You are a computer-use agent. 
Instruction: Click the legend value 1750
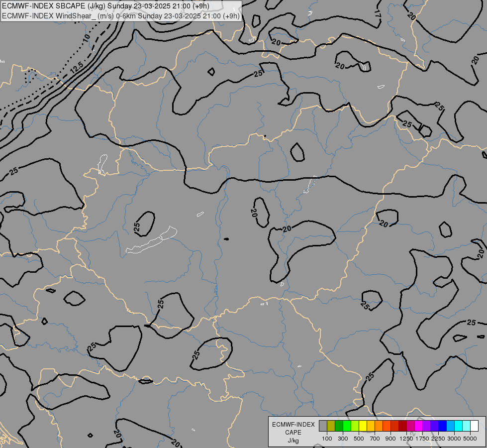[x=422, y=439]
